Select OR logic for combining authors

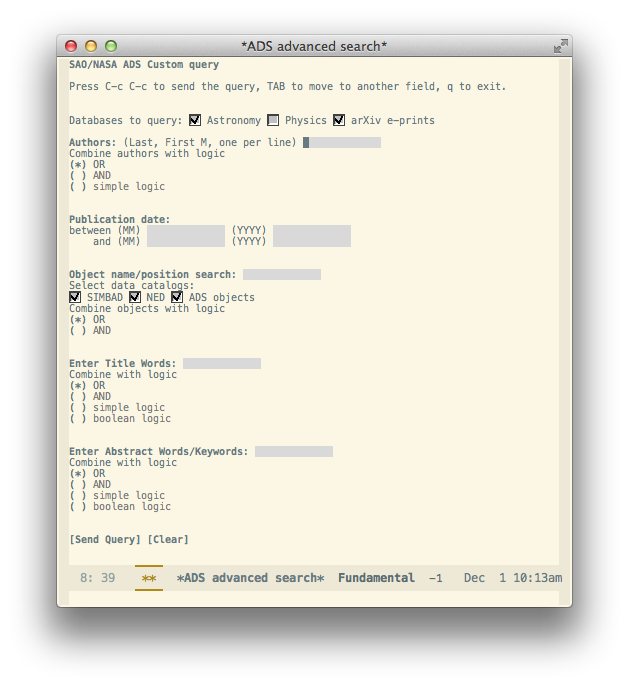[x=78, y=164]
